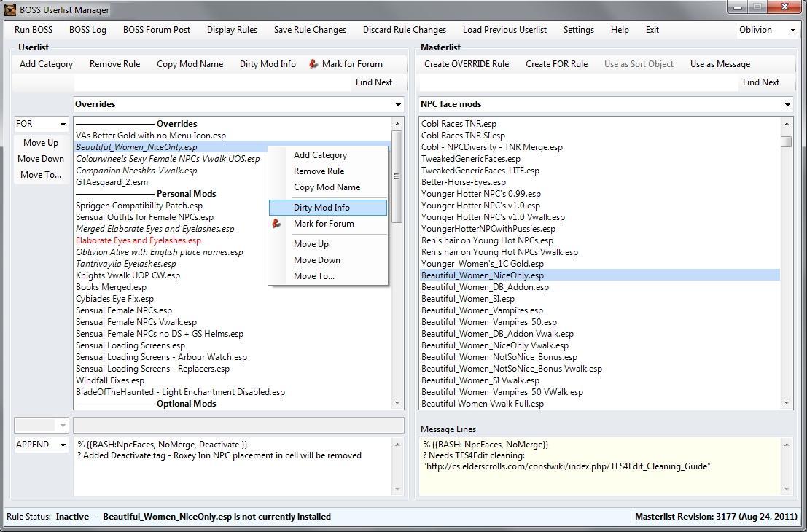The width and height of the screenshot is (807, 532).
Task: Click Use as Message button
Action: pos(720,64)
